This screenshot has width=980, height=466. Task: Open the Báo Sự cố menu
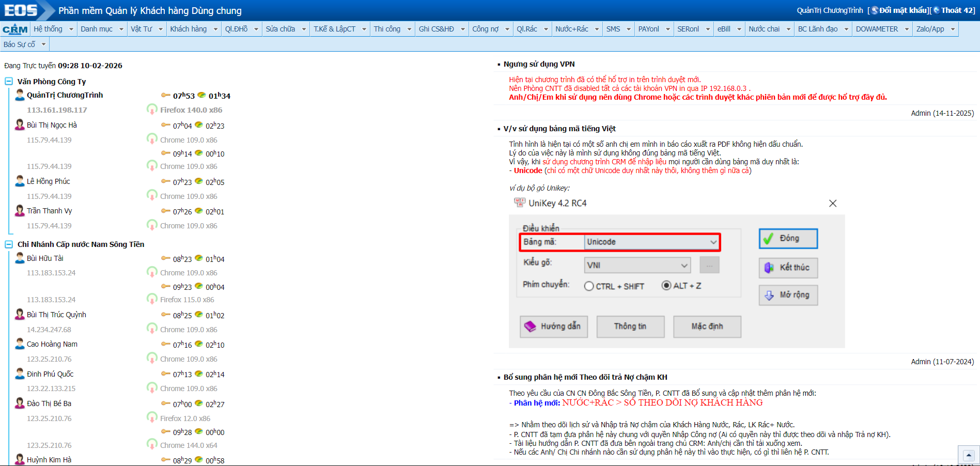(x=24, y=44)
